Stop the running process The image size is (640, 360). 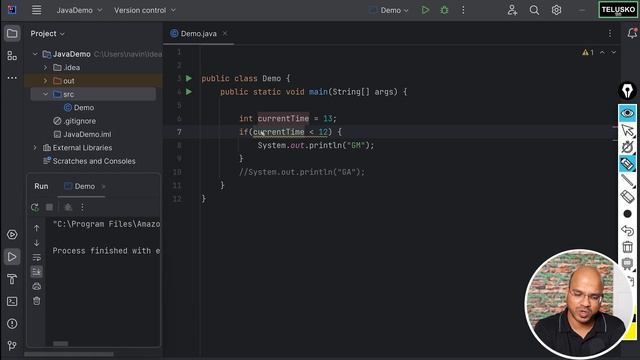click(49, 207)
